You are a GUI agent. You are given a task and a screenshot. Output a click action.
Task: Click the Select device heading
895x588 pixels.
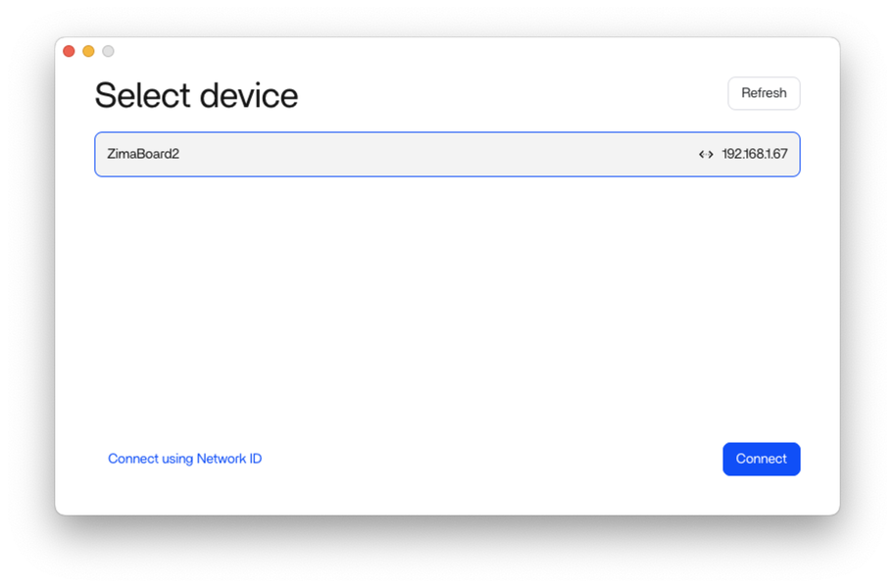click(196, 96)
